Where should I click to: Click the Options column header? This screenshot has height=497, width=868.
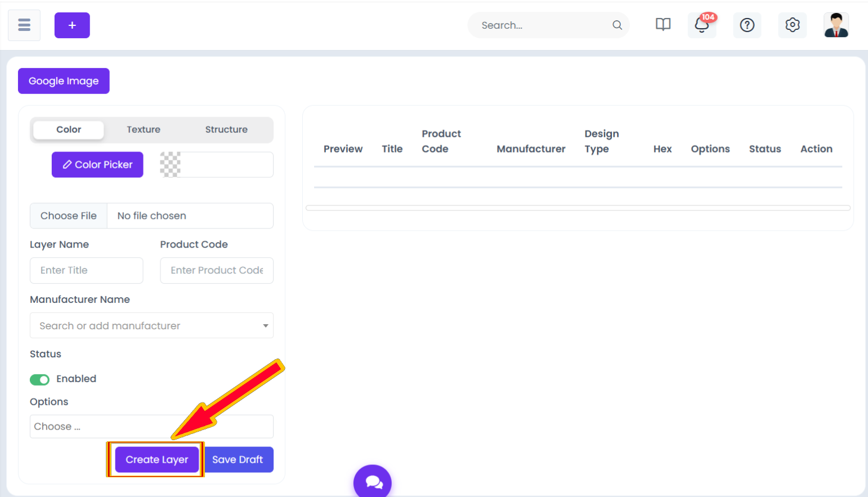[x=710, y=149]
